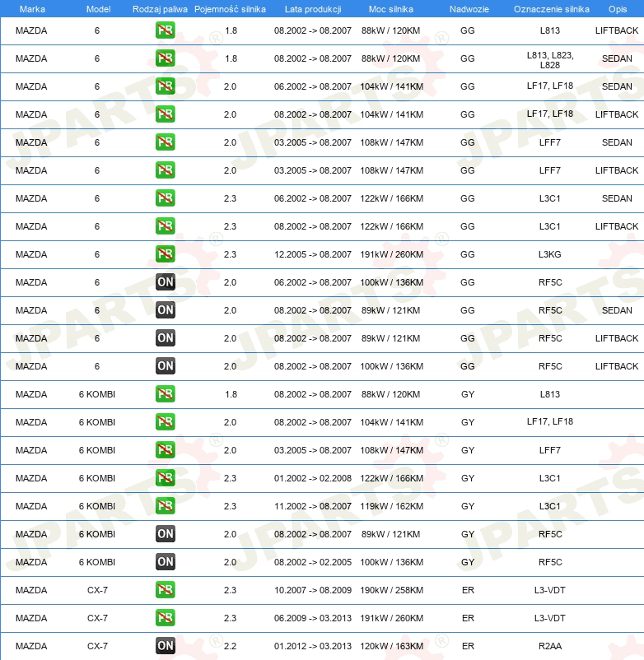The width and height of the screenshot is (644, 660).
Task: Click petrol icon in LFF7 Sedan row
Action: tap(165, 142)
